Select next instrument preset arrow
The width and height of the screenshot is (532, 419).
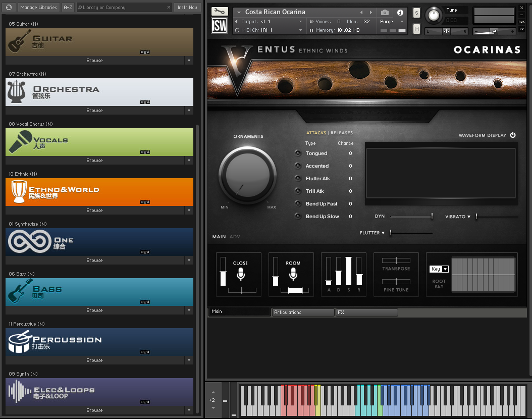371,13
